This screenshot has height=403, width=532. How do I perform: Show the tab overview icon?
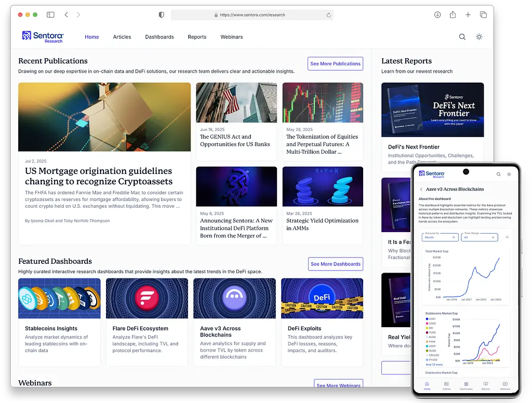point(483,15)
